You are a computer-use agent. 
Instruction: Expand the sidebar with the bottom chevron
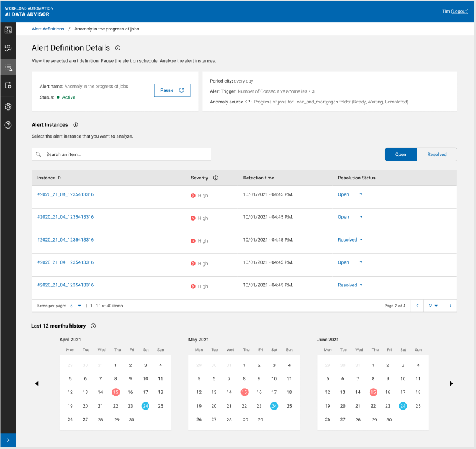pyautogui.click(x=8, y=441)
